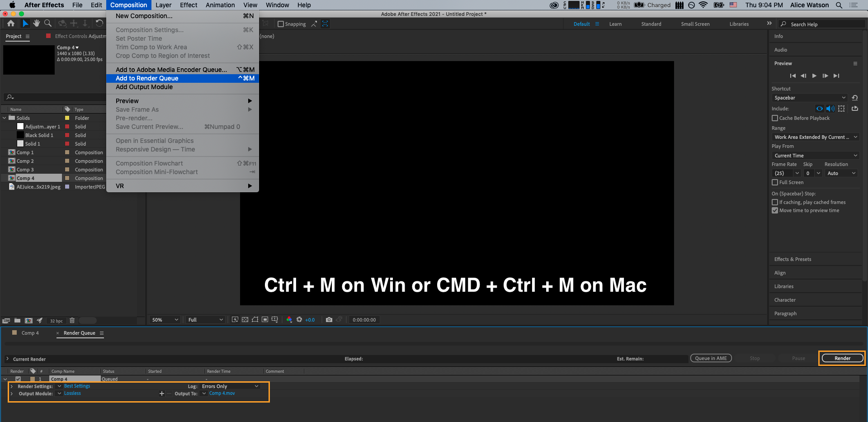Toggle Fast Previews in viewer footer
This screenshot has height=422, width=868.
[x=235, y=320]
